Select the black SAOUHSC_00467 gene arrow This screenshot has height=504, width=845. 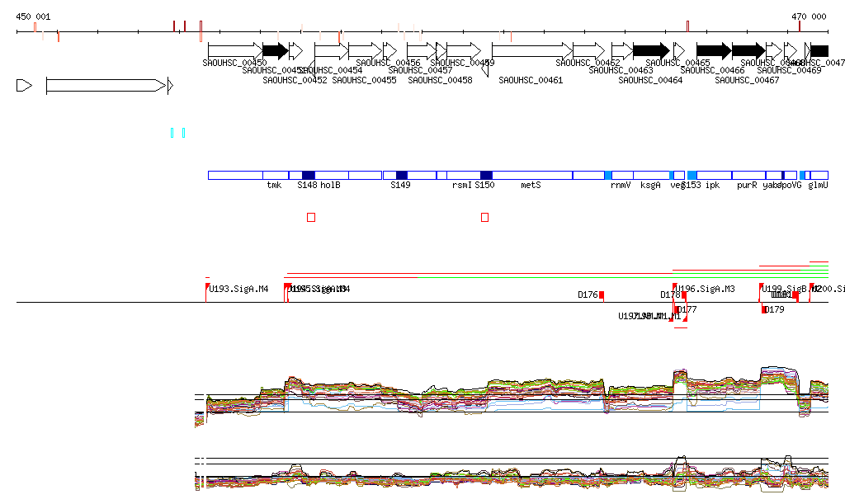coord(748,51)
